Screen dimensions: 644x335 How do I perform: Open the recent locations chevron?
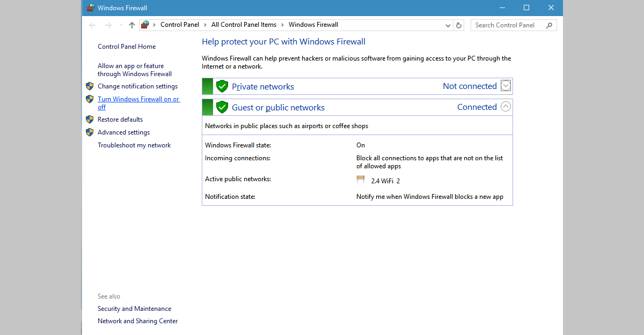[121, 25]
